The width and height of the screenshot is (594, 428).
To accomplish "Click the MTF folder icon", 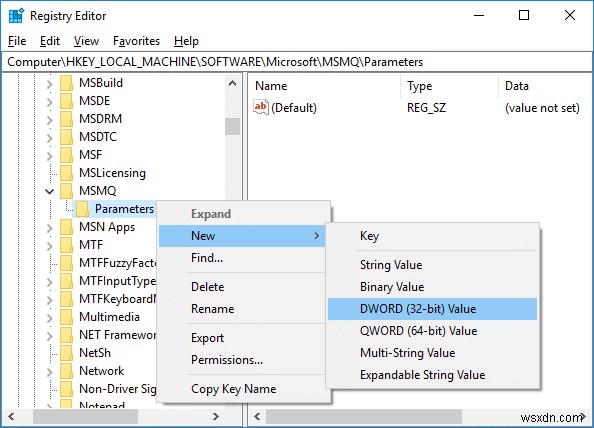I will click(66, 245).
